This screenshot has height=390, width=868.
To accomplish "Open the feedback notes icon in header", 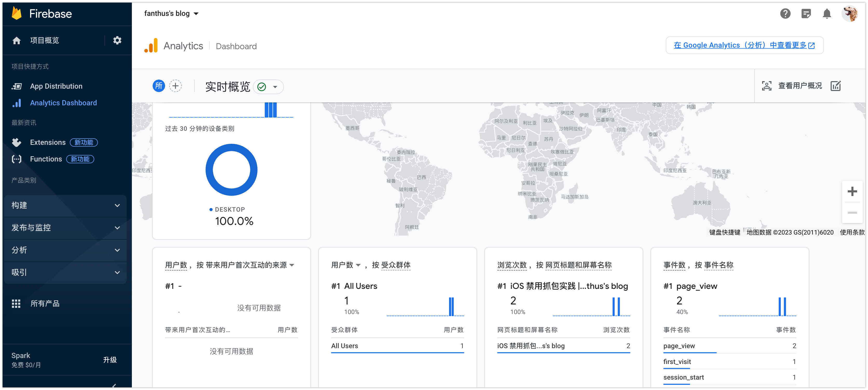I will [x=806, y=14].
